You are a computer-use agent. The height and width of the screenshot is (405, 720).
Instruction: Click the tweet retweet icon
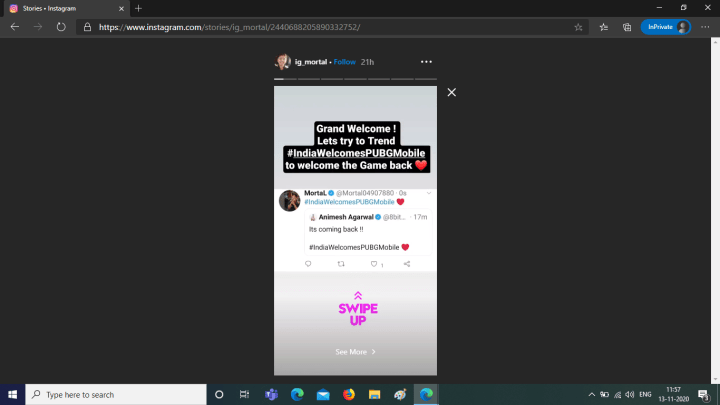[341, 264]
